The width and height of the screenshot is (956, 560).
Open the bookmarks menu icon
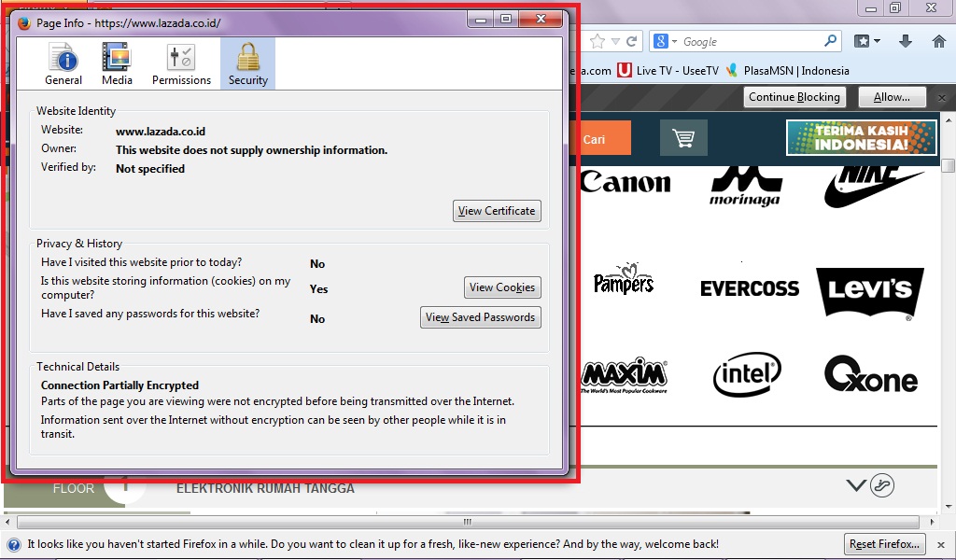point(867,41)
